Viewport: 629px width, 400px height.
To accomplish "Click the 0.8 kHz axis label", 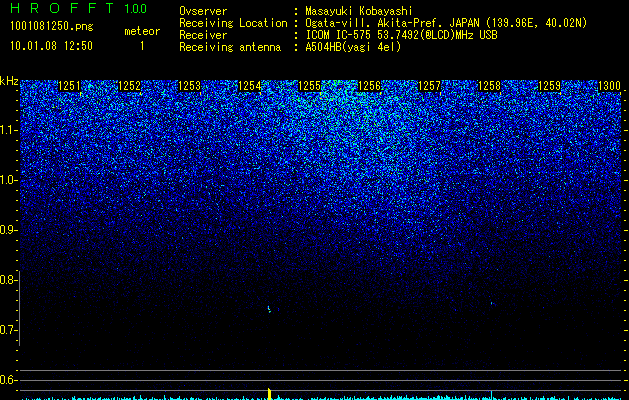I will (x=8, y=280).
